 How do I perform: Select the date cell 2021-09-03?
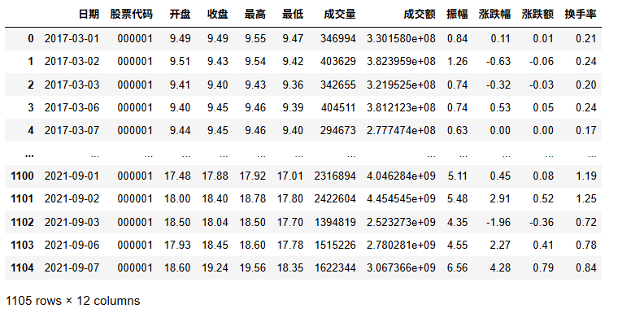coord(72,222)
